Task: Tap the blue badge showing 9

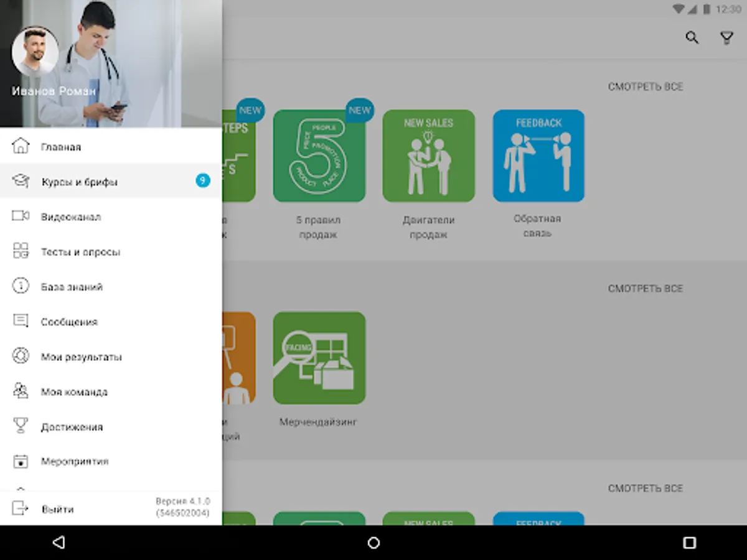Action: pos(202,181)
